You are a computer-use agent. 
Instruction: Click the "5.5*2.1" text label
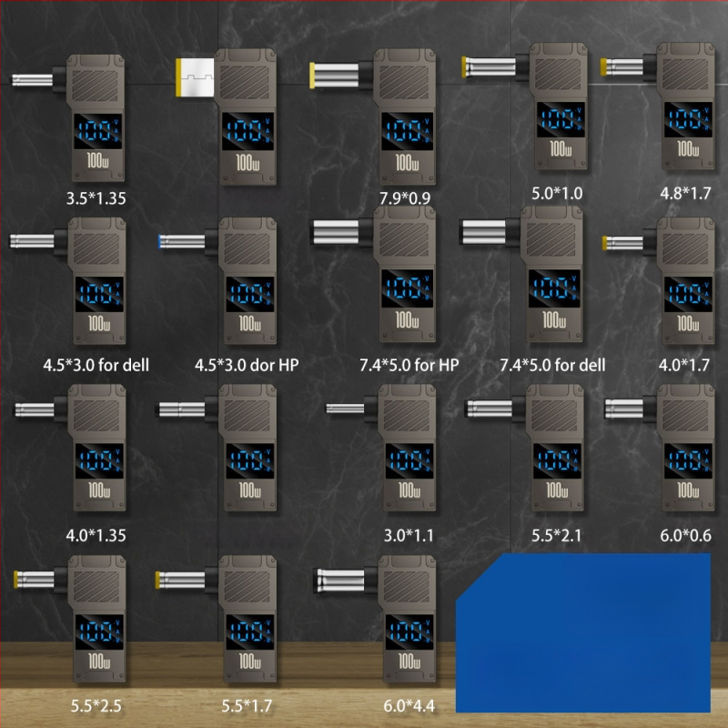click(x=557, y=534)
